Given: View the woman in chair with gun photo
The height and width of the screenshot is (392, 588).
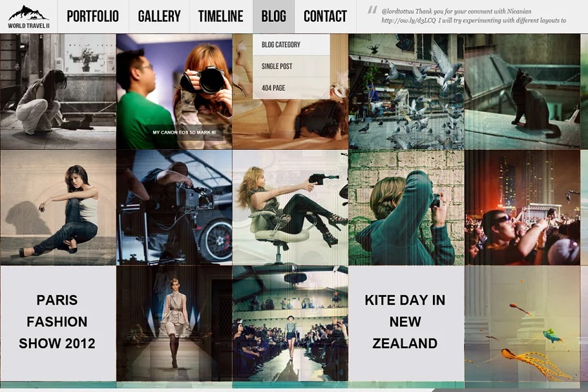Looking at the screenshot, I should (290, 207).
